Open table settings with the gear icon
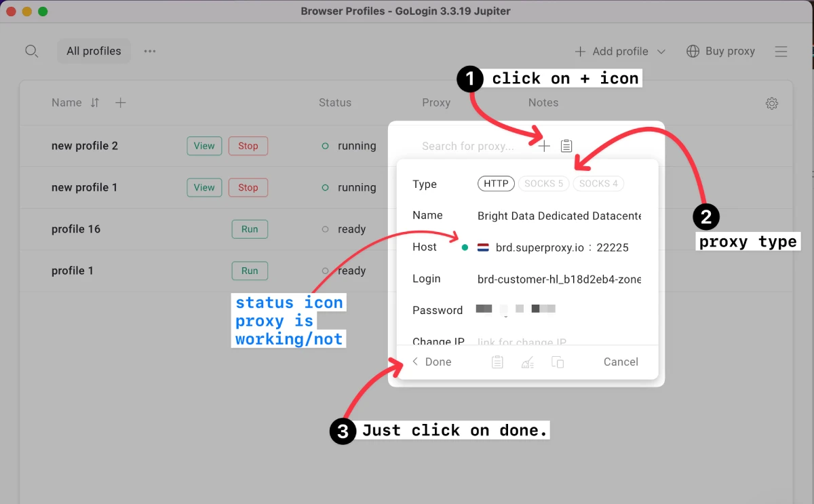The width and height of the screenshot is (814, 504). pyautogui.click(x=771, y=103)
